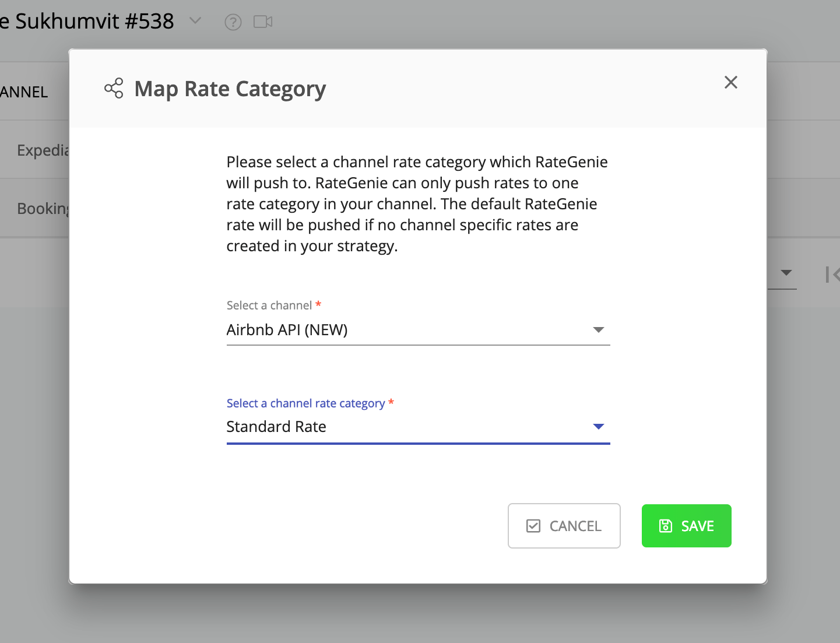
Task: Open the help question mark icon
Action: (x=233, y=22)
